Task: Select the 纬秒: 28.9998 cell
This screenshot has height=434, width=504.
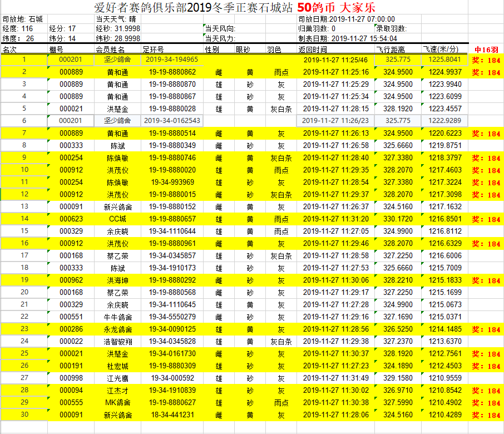Action: click(118, 38)
